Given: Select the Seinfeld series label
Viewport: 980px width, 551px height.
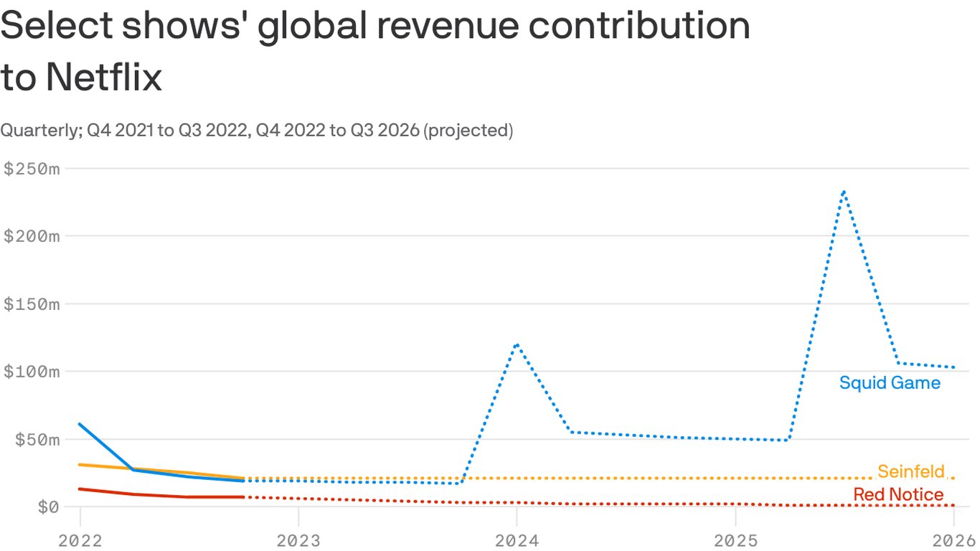Looking at the screenshot, I should click(x=911, y=471).
